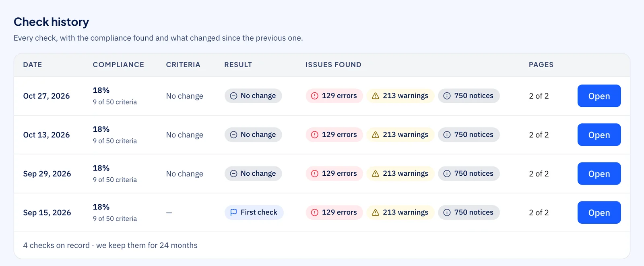Click No change badge text in Oct 27 row
The width and height of the screenshot is (644, 266).
tap(258, 96)
